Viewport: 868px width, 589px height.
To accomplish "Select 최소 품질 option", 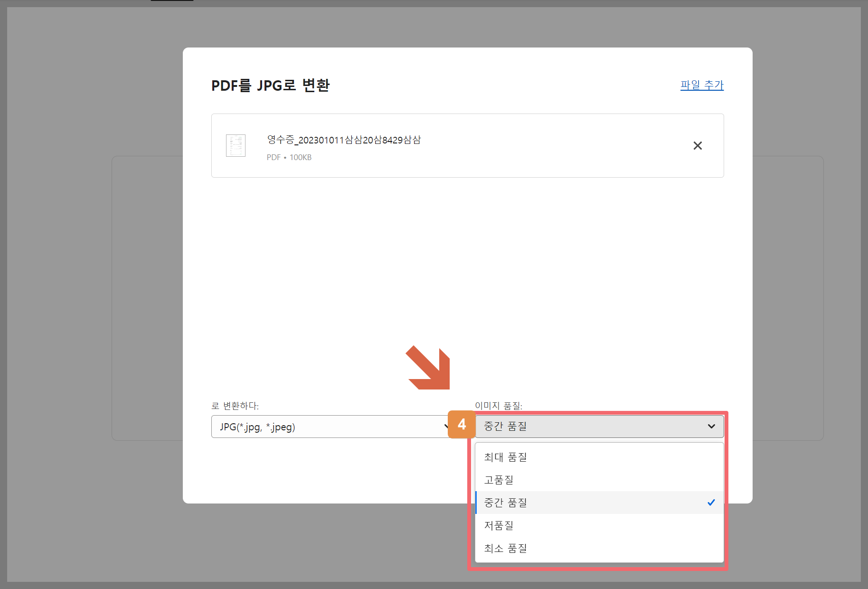I will point(599,548).
